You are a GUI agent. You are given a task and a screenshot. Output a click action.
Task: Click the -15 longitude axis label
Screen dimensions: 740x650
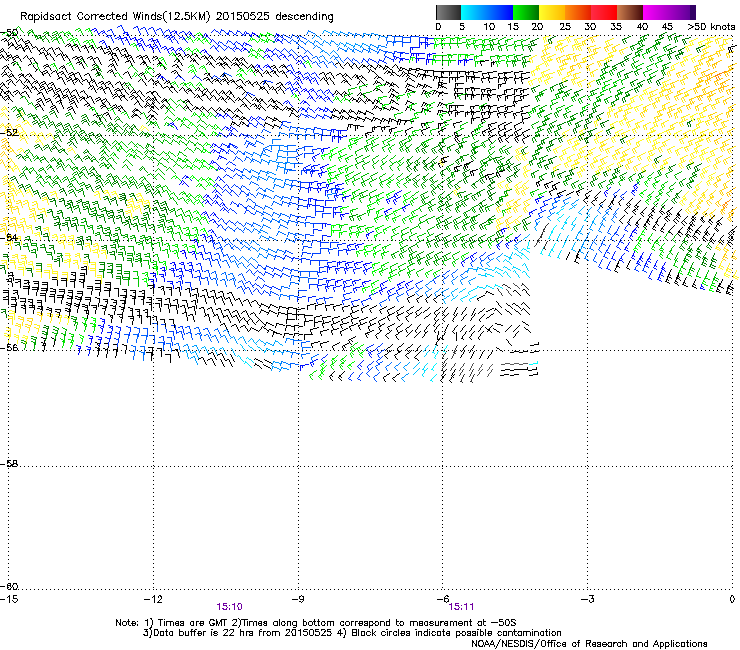tap(9, 599)
